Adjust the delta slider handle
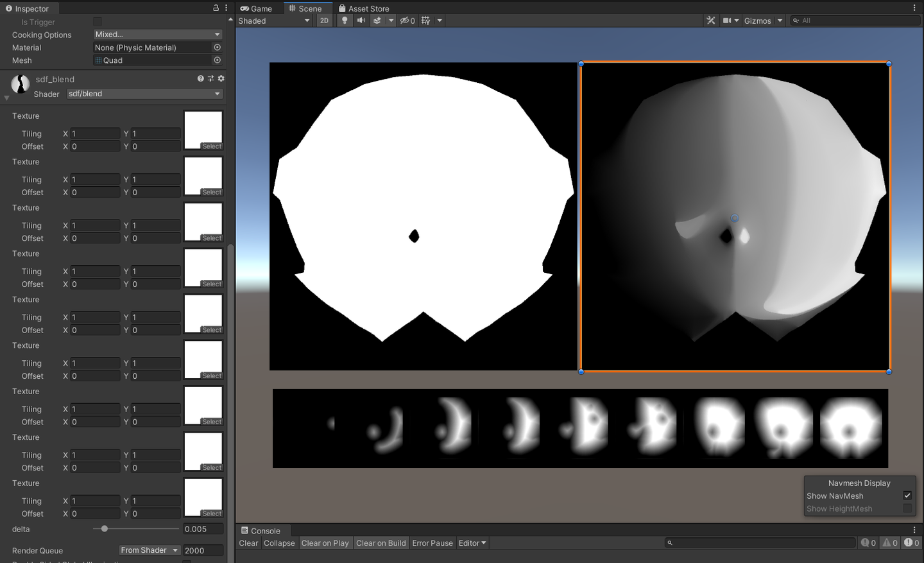 [105, 529]
